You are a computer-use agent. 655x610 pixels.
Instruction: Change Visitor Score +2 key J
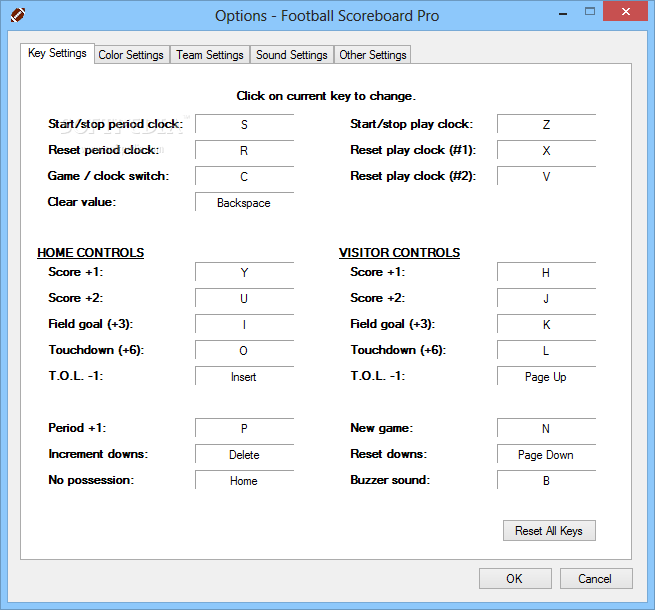(546, 298)
